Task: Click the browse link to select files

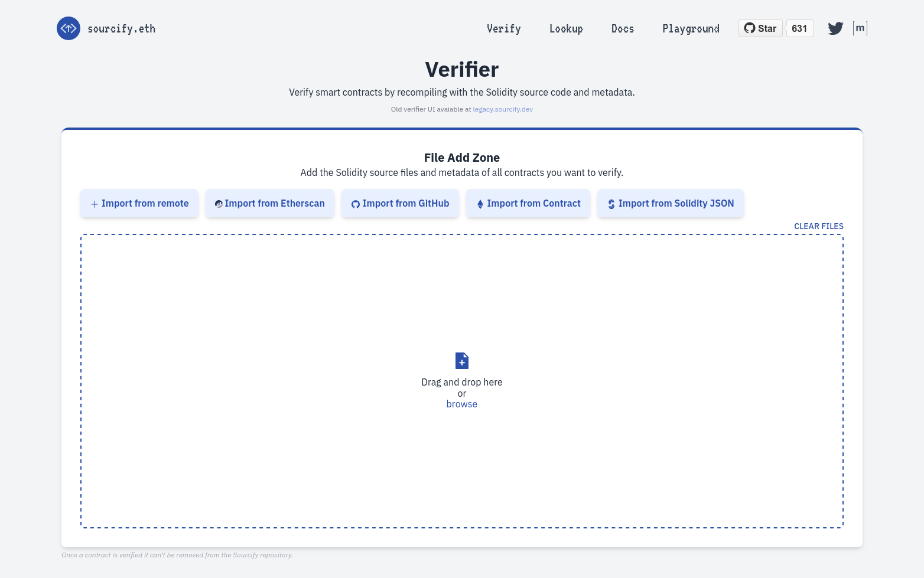Action: click(461, 404)
